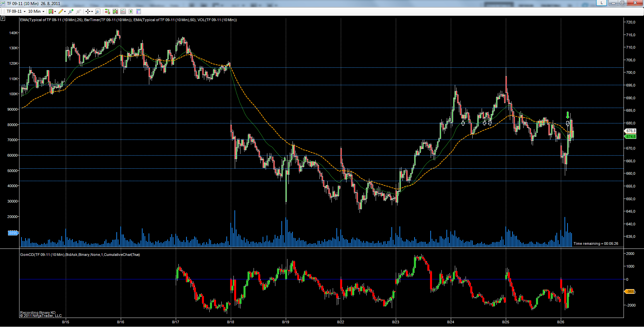Open the data series bars icon

(115, 11)
